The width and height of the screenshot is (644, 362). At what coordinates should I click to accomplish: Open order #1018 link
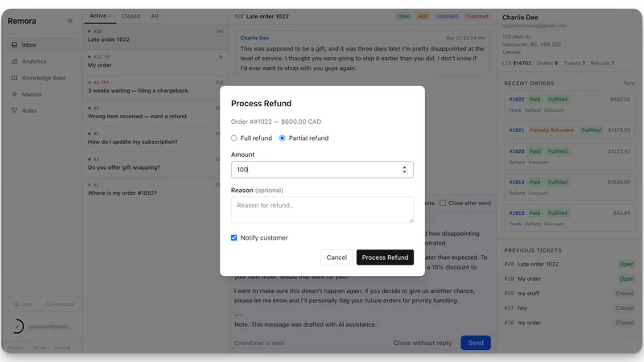(x=517, y=213)
